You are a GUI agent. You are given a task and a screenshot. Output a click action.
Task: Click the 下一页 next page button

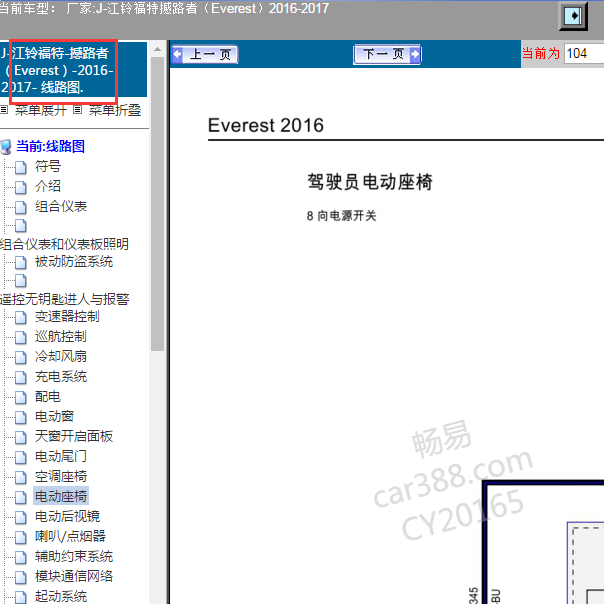(387, 54)
